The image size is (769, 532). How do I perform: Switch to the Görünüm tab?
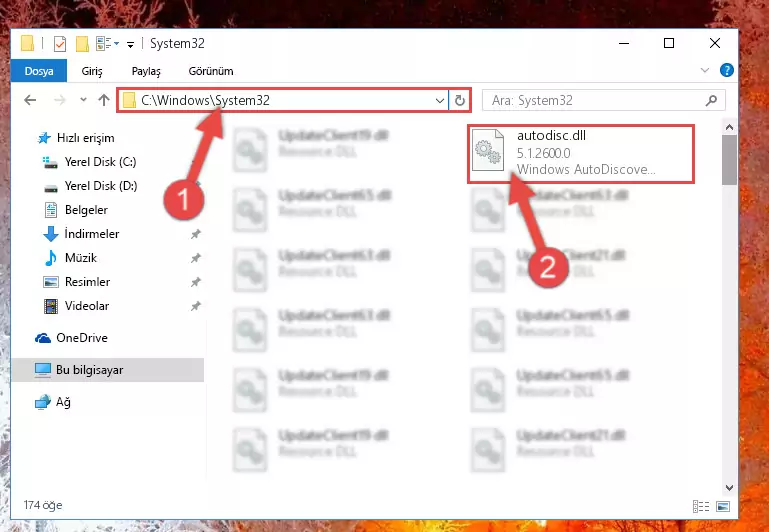(211, 71)
